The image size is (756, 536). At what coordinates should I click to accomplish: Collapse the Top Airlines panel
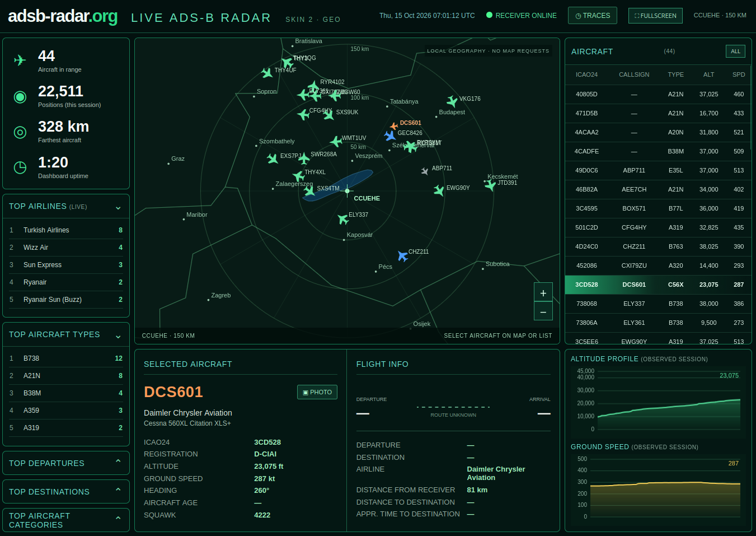[x=118, y=207]
